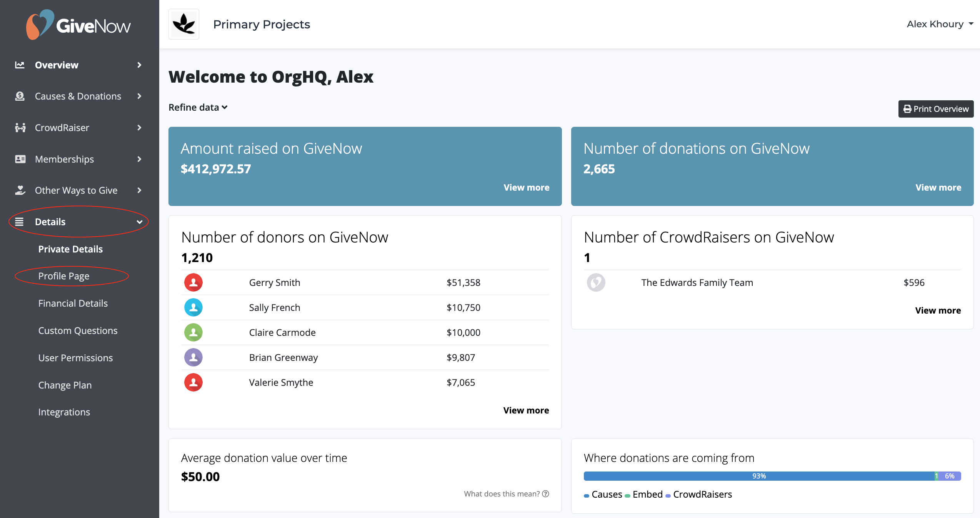Screen dimensions: 980x518
Task: Click the Primary Projects organisation logo
Action: [184, 24]
